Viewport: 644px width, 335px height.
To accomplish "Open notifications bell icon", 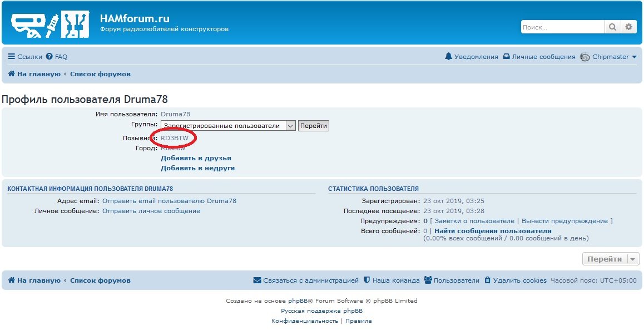I will click(449, 57).
